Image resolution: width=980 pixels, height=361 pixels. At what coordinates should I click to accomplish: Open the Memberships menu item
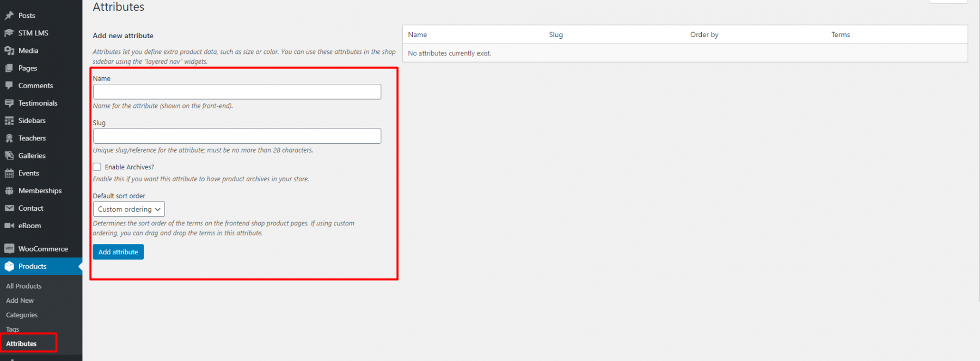(40, 191)
